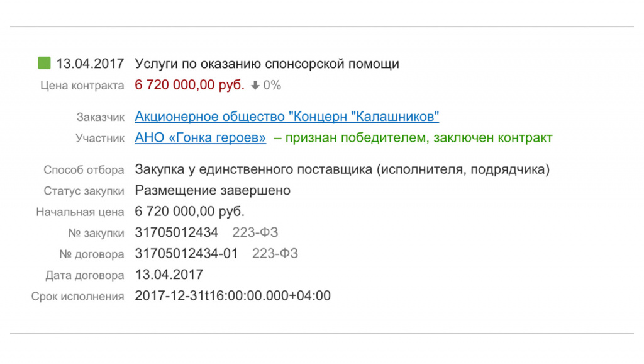Click the execution deadline 2017-12-31 timestamp
The width and height of the screenshot is (644, 364).
(233, 296)
